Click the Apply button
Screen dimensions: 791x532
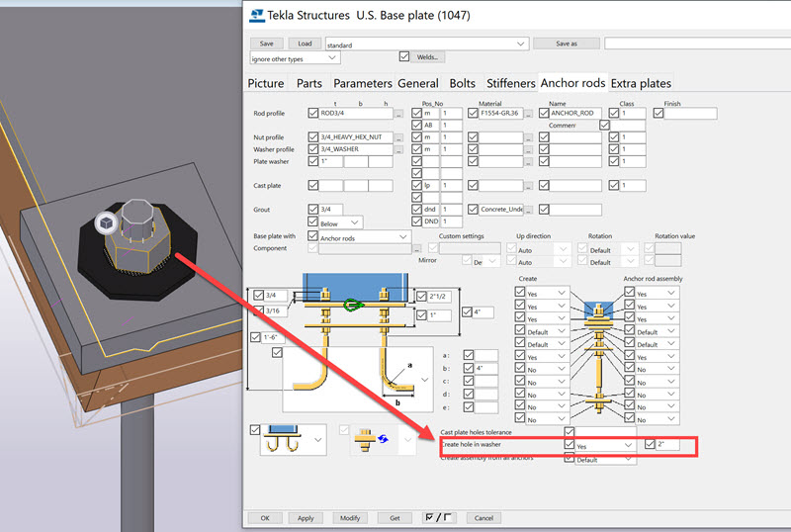306,518
